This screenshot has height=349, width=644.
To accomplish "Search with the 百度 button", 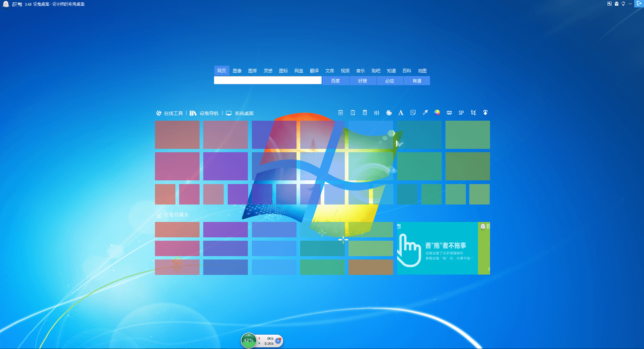I will [x=335, y=81].
